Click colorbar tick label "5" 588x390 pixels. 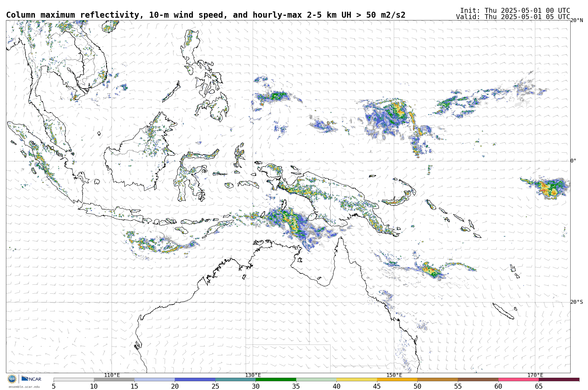point(54,386)
